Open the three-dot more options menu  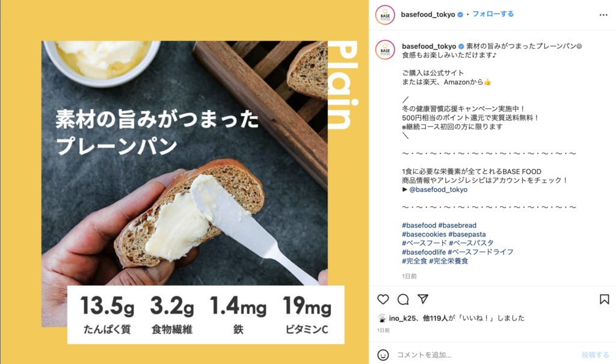pos(603,15)
